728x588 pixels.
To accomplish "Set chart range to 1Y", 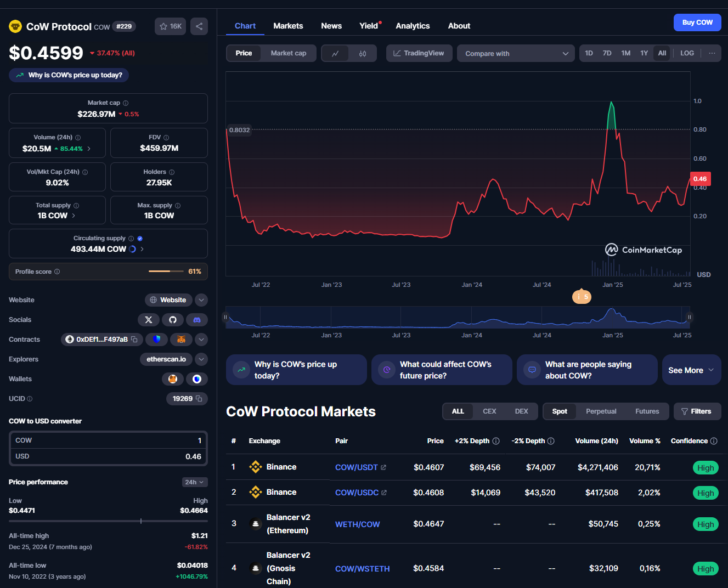I will [x=644, y=53].
